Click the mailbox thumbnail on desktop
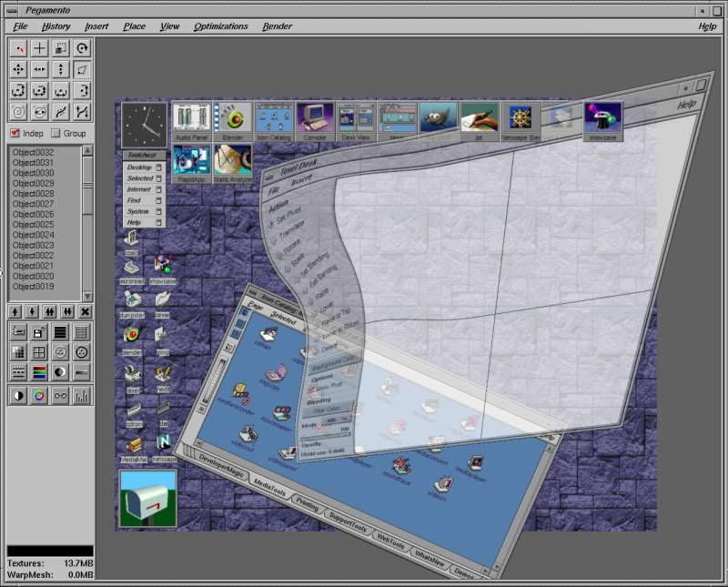The height and width of the screenshot is (587, 728). (148, 499)
